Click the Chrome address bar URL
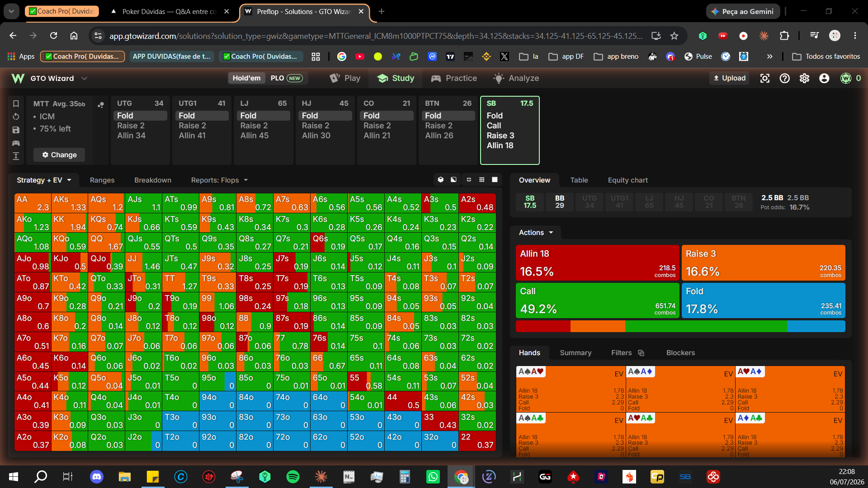This screenshot has height=488, width=868. [376, 36]
